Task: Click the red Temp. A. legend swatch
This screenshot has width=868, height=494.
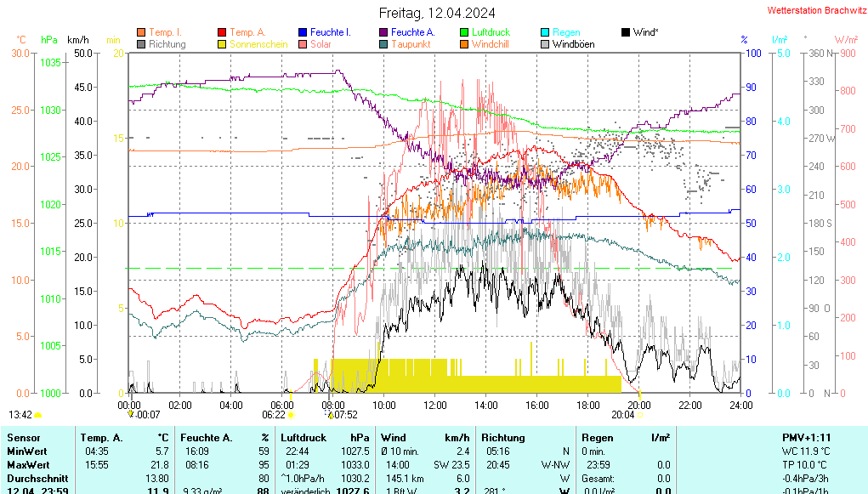Action: 223,32
